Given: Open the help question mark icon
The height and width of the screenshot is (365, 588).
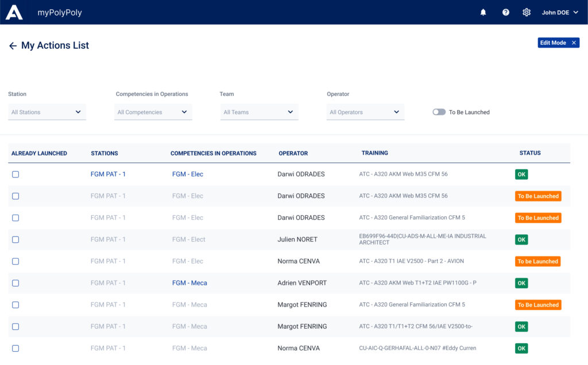Looking at the screenshot, I should click(x=506, y=12).
